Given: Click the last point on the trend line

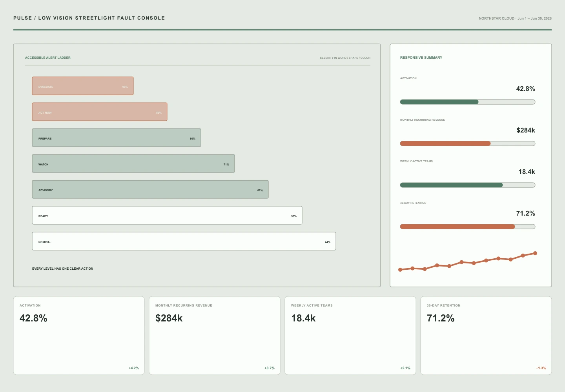Looking at the screenshot, I should click(535, 253).
